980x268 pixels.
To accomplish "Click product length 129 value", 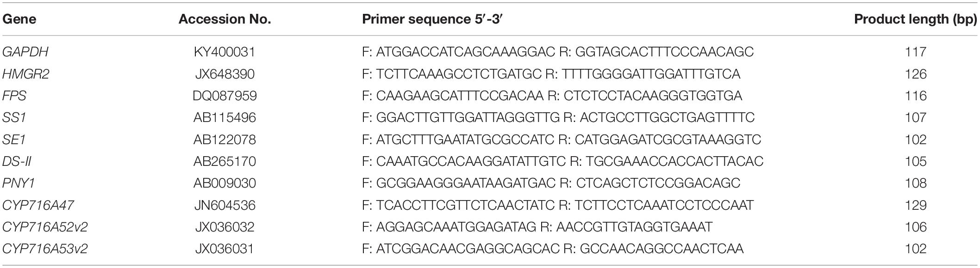I will pos(915,205).
